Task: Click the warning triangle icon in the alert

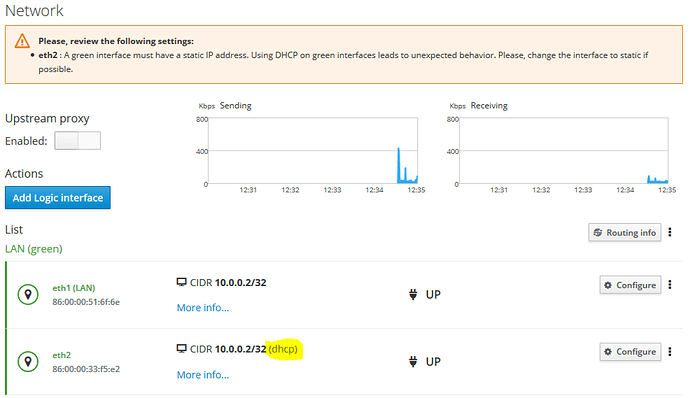Action: (x=22, y=41)
